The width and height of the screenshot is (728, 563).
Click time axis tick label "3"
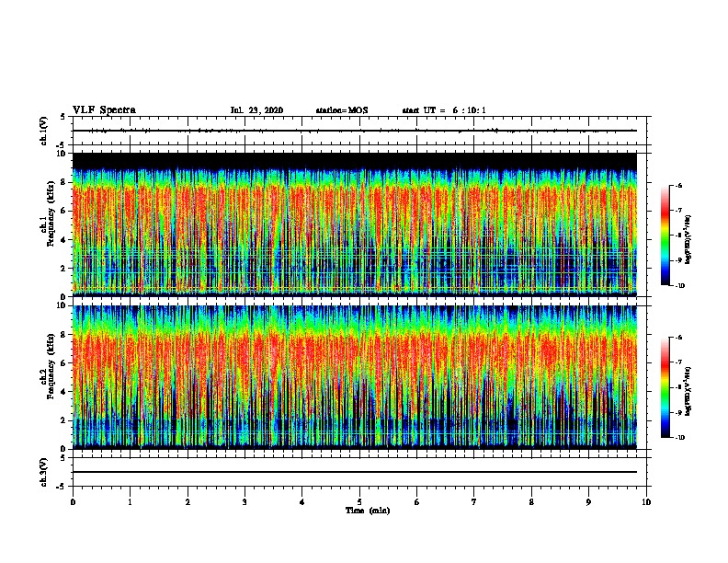point(245,502)
